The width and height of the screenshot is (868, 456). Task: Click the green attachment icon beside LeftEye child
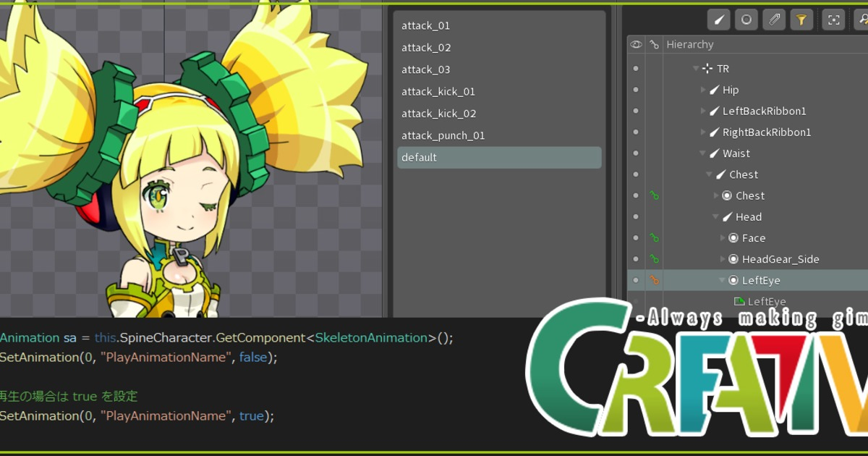[739, 301]
